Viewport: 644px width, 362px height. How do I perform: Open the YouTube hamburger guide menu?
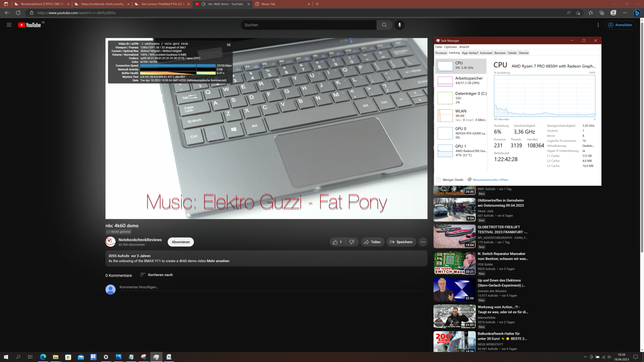click(9, 25)
